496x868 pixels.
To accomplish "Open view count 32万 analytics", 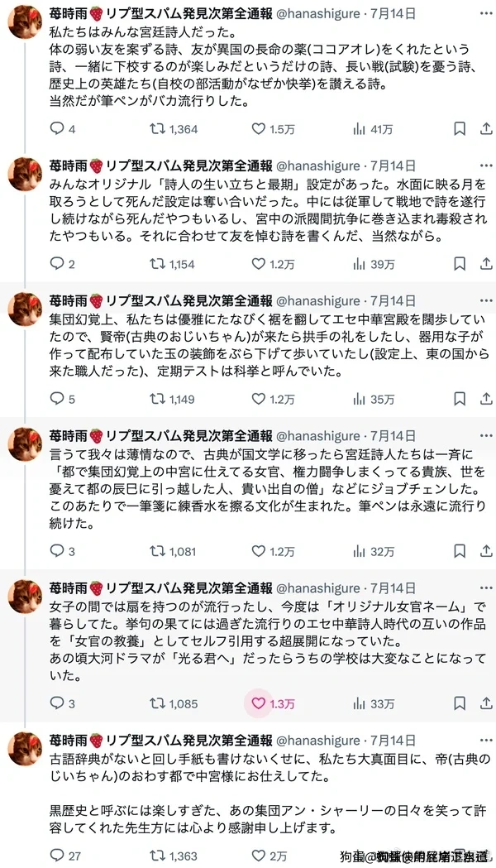I will pyautogui.click(x=360, y=550).
